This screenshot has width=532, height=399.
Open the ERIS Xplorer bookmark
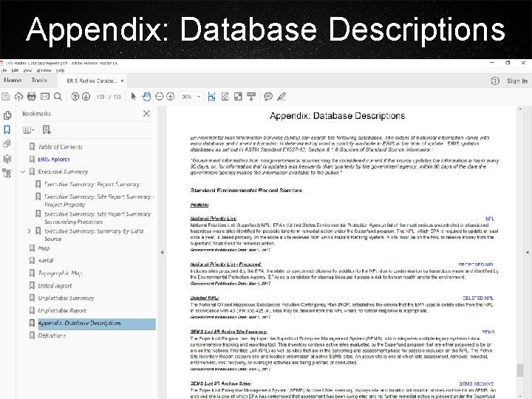coord(54,159)
